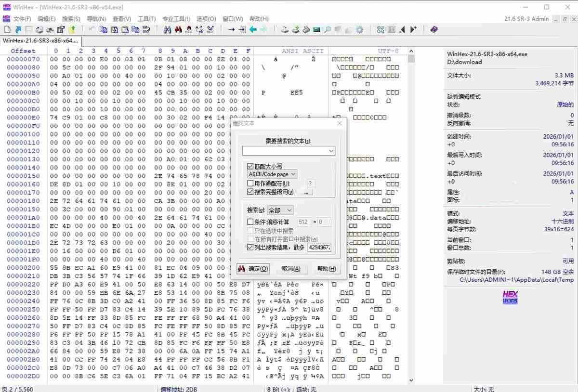Click the 取消(A) button
Image resolution: width=578 pixels, height=392 pixels.
(x=291, y=269)
